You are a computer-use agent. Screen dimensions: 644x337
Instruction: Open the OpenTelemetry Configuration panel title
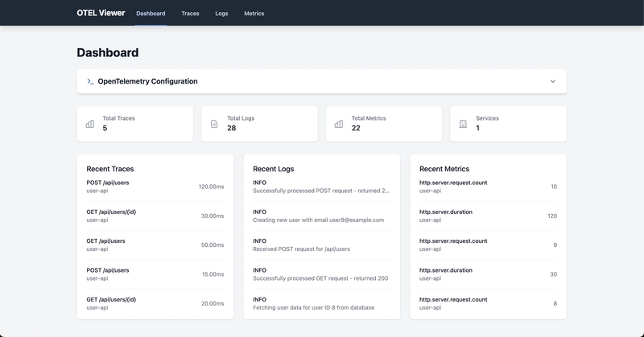(147, 81)
